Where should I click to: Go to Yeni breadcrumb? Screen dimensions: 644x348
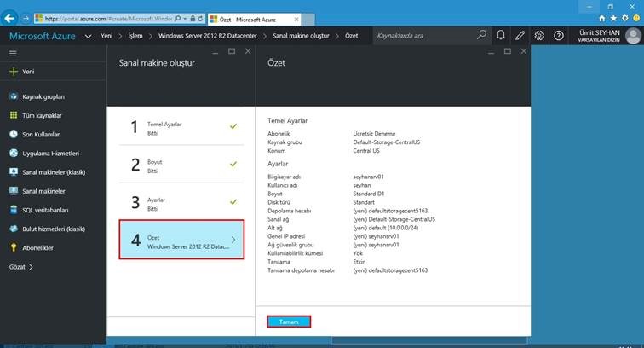pyautogui.click(x=106, y=36)
